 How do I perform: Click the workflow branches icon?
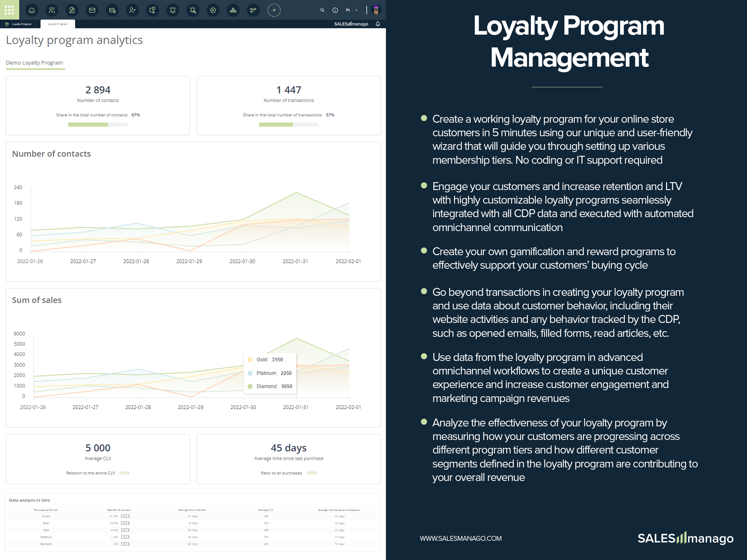[x=253, y=10]
